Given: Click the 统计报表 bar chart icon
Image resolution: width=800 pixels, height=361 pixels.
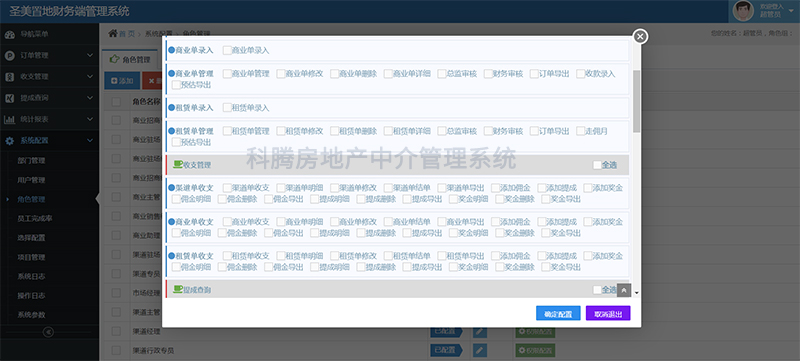Looking at the screenshot, I should click(x=9, y=119).
